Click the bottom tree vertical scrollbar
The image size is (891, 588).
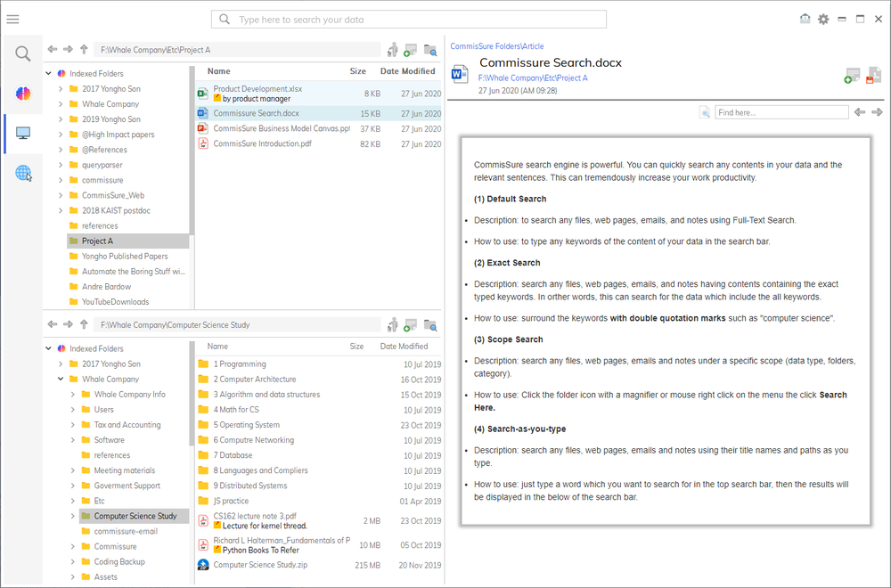pos(192,395)
